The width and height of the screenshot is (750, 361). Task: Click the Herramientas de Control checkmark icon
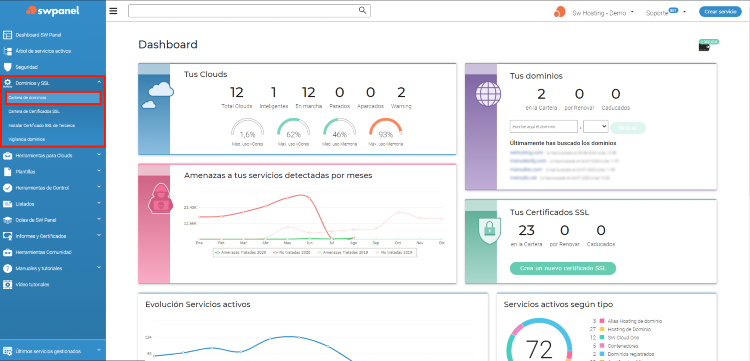[7, 188]
